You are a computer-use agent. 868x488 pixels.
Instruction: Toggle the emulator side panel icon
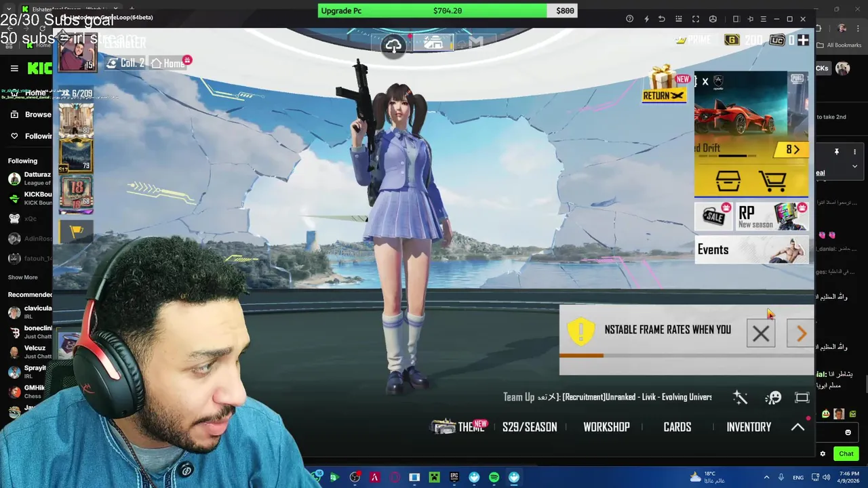736,19
